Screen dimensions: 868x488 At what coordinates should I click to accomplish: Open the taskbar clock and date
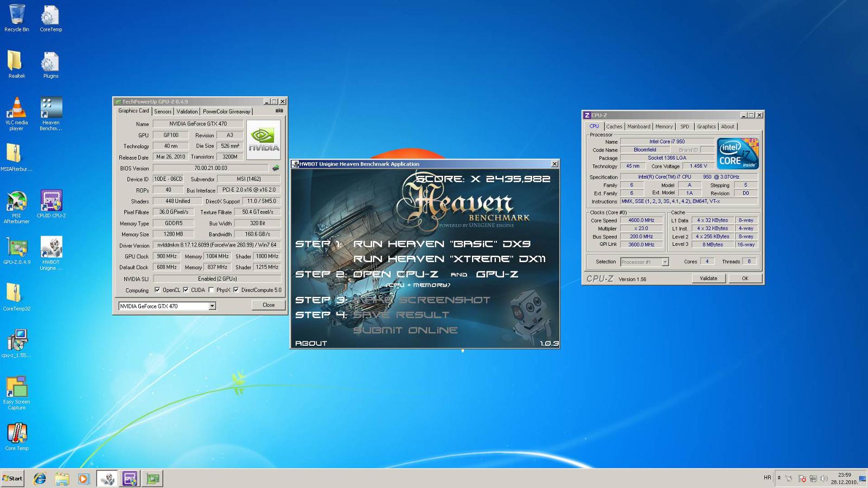click(844, 478)
